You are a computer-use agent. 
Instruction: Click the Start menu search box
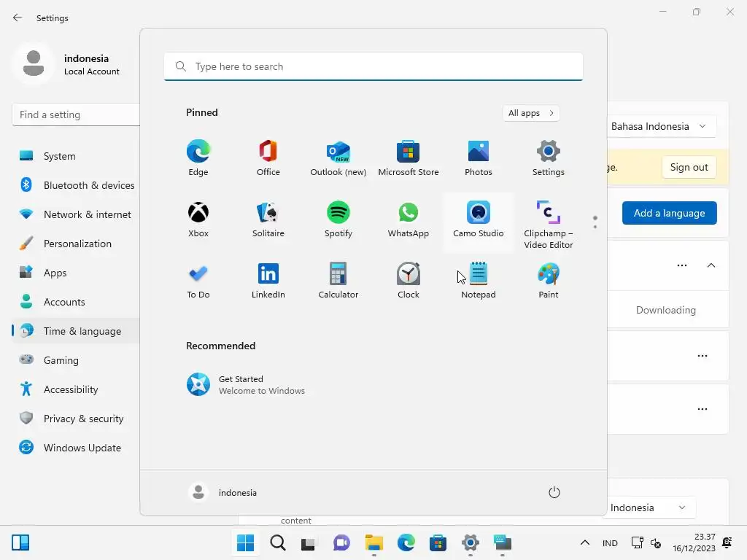373,66
